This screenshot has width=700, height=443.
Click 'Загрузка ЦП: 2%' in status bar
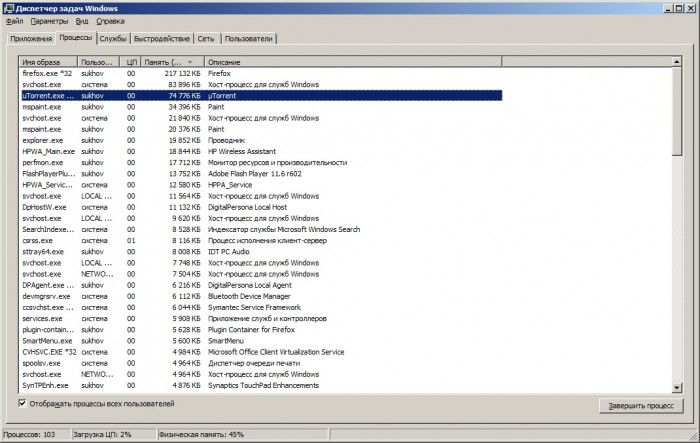[x=102, y=434]
